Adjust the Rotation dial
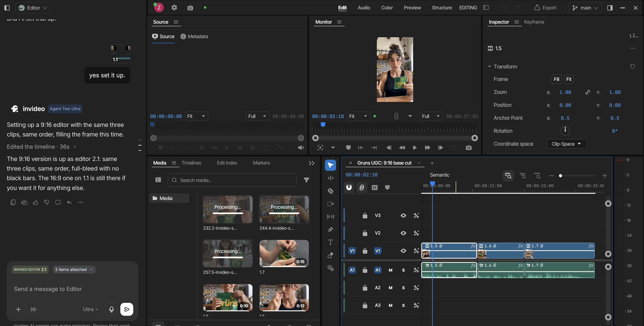Viewport: 644px width, 326px height. [x=565, y=131]
